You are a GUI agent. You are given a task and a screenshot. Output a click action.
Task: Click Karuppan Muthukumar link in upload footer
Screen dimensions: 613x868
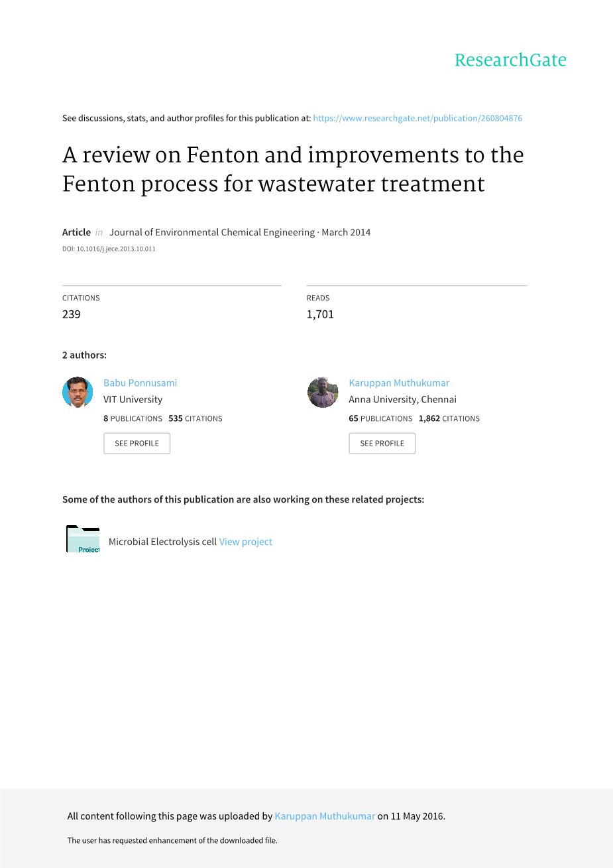(x=325, y=816)
